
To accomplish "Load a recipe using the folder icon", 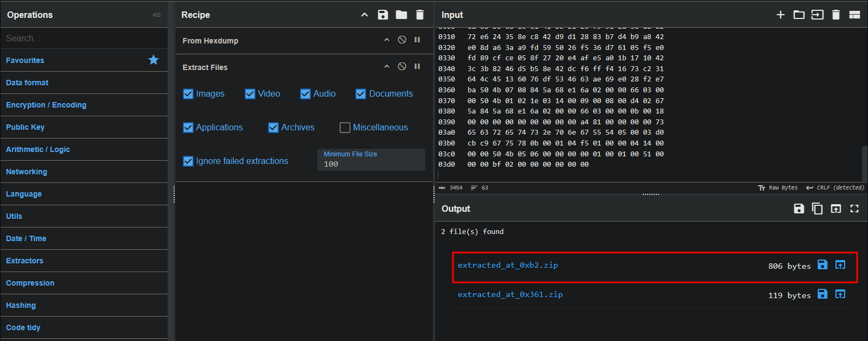I will coord(401,15).
